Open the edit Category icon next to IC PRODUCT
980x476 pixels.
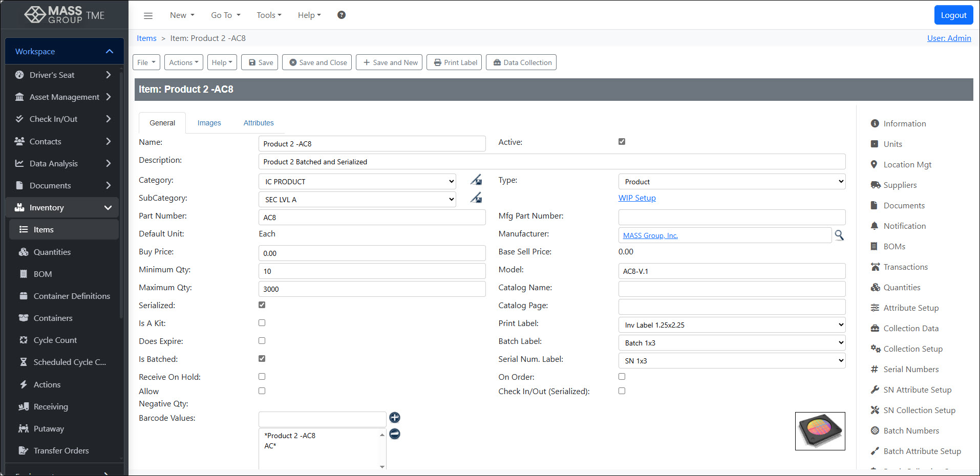476,180
